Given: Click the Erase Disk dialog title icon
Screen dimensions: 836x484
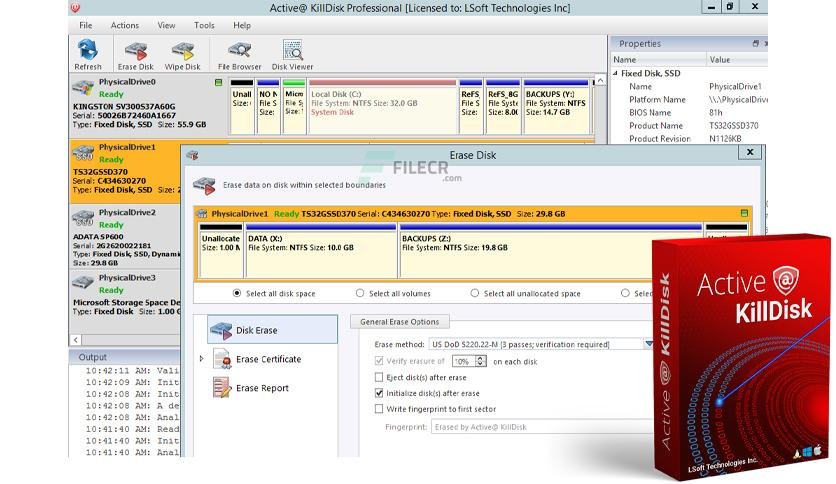Looking at the screenshot, I should click(192, 155).
